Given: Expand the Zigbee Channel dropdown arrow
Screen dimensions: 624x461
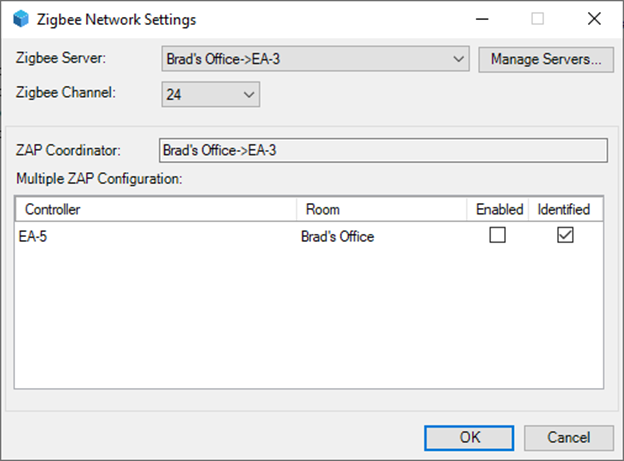Looking at the screenshot, I should pos(249,94).
